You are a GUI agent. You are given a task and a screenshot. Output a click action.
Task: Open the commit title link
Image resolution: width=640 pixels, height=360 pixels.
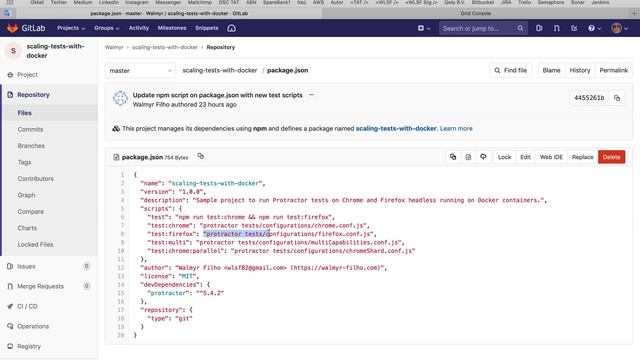click(x=218, y=95)
